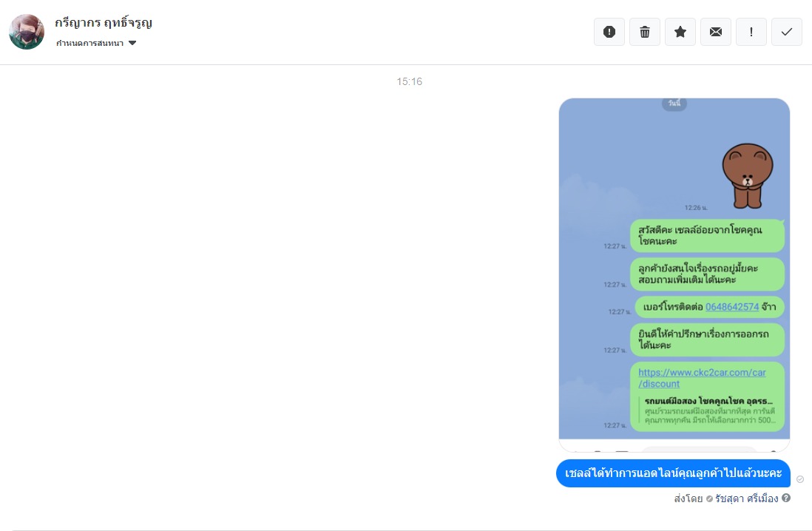The width and height of the screenshot is (812, 531).
Task: Flag conversation as follow-up with the plain exclamation icon
Action: click(x=751, y=32)
